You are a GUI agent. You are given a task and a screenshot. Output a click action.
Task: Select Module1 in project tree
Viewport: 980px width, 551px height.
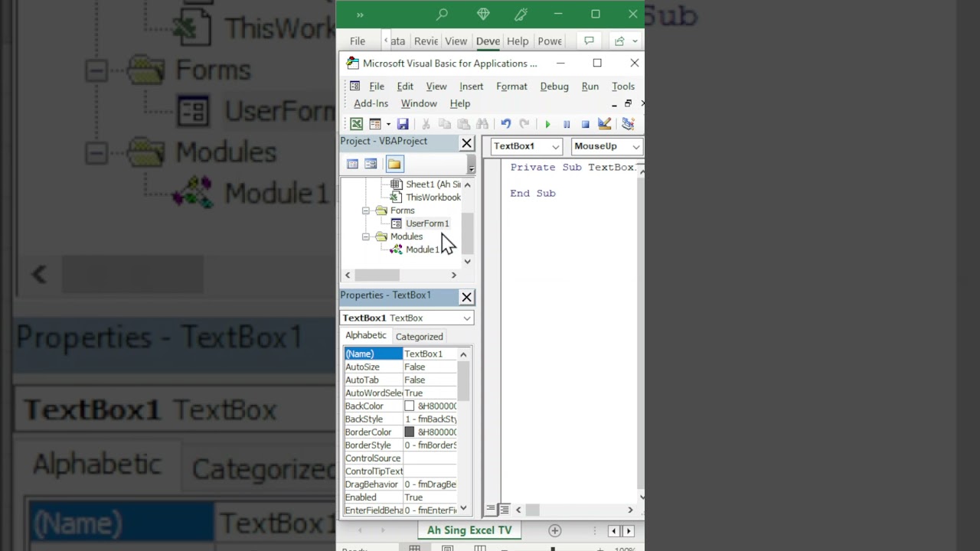pos(422,249)
